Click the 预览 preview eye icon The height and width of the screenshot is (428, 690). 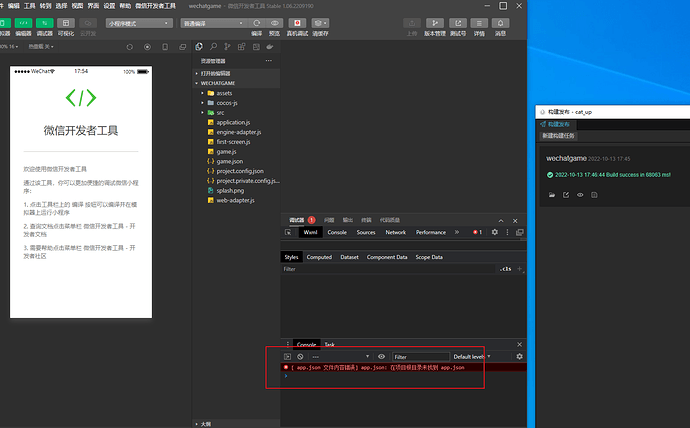275,23
